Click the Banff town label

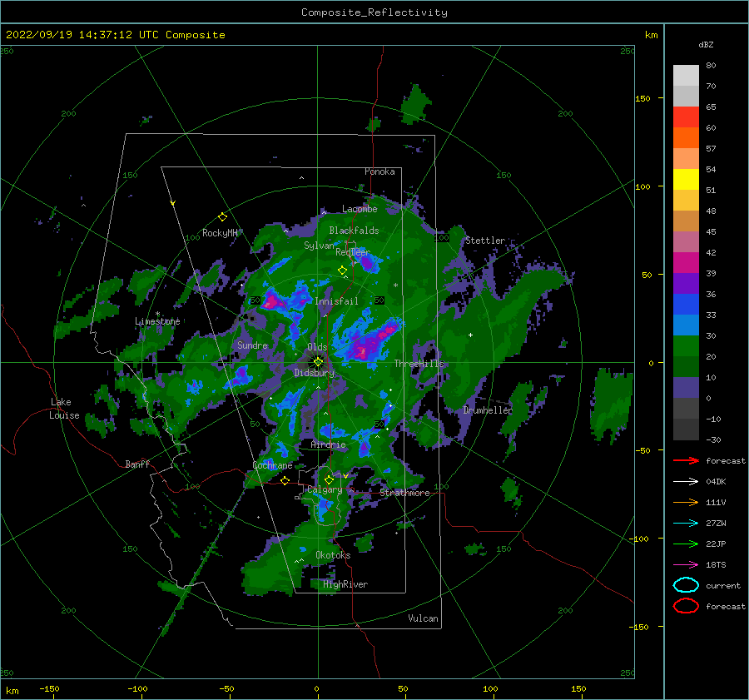[137, 464]
